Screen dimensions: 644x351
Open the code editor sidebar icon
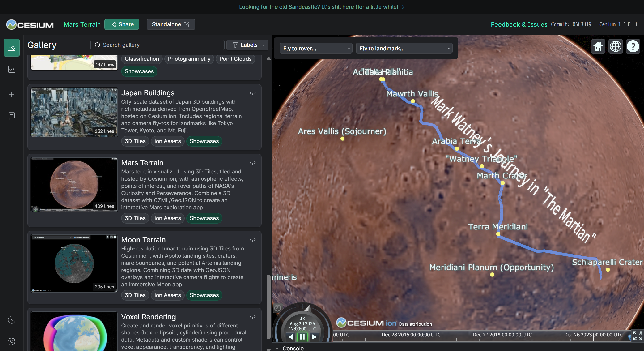pyautogui.click(x=11, y=69)
